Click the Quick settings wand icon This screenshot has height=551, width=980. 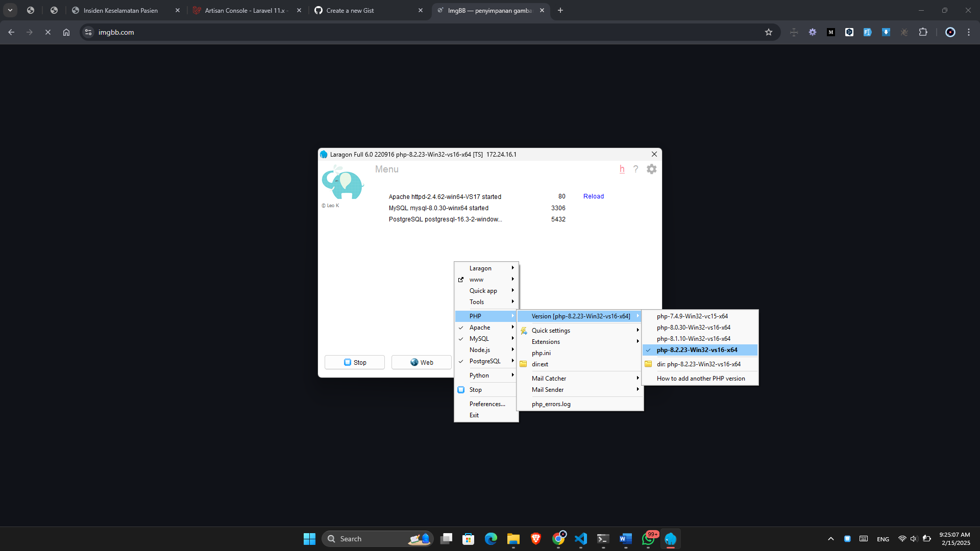(524, 331)
